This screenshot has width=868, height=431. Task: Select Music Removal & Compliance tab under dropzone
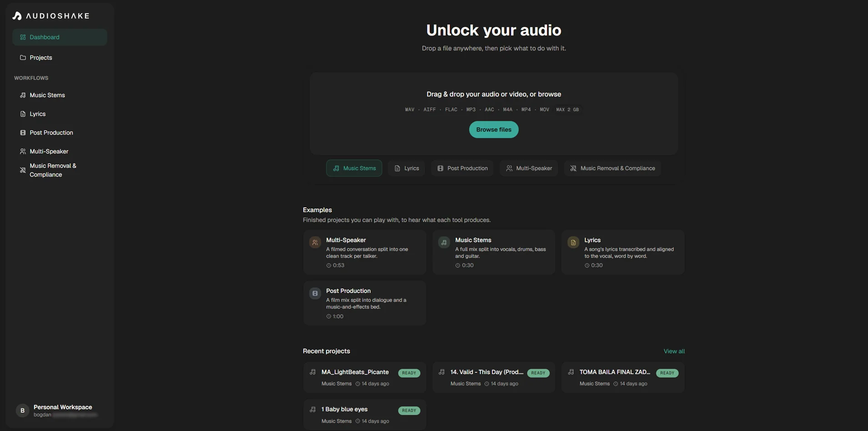(612, 168)
